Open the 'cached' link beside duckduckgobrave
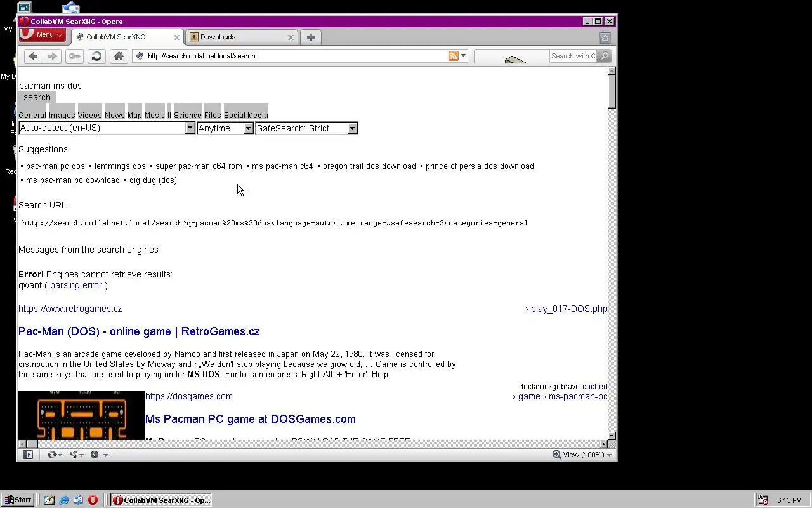 click(595, 387)
